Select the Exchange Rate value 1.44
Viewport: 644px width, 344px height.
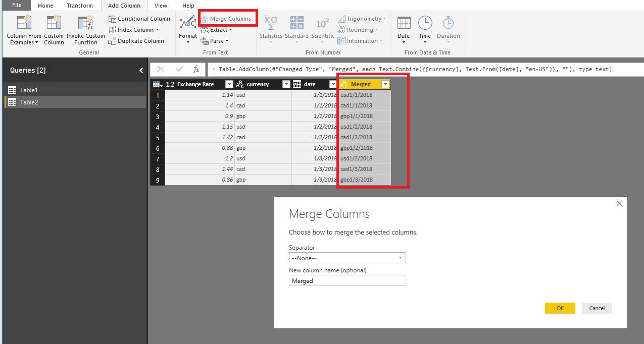[200, 169]
